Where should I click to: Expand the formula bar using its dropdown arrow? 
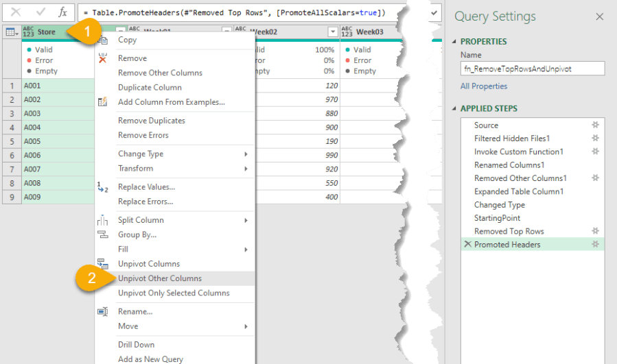point(434,12)
